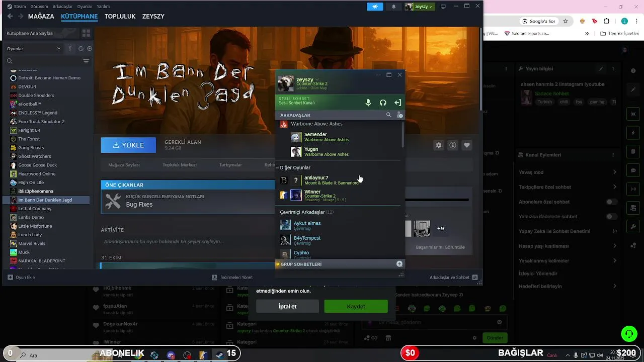This screenshot has width=644, height=362.
Task: Open Yardım menu
Action: (x=103, y=7)
